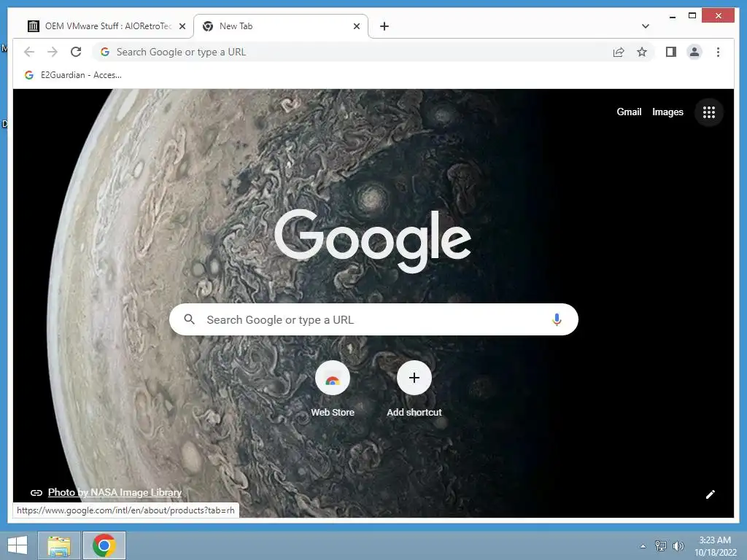This screenshot has height=560, width=747.
Task: Add a new shortcut tile
Action: coord(414,389)
